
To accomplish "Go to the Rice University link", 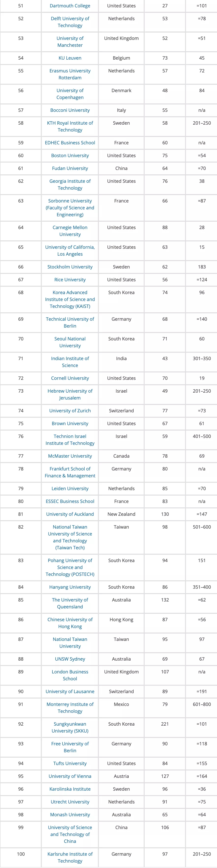I will pyautogui.click(x=70, y=280).
